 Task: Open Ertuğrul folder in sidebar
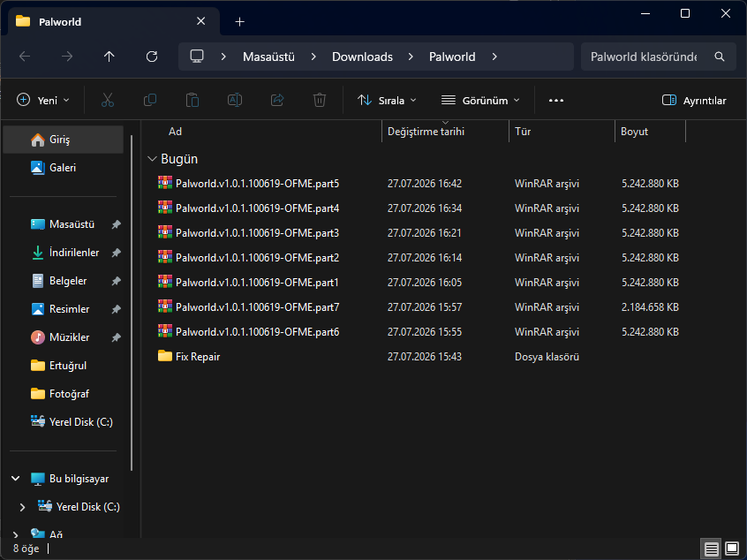[x=63, y=366]
